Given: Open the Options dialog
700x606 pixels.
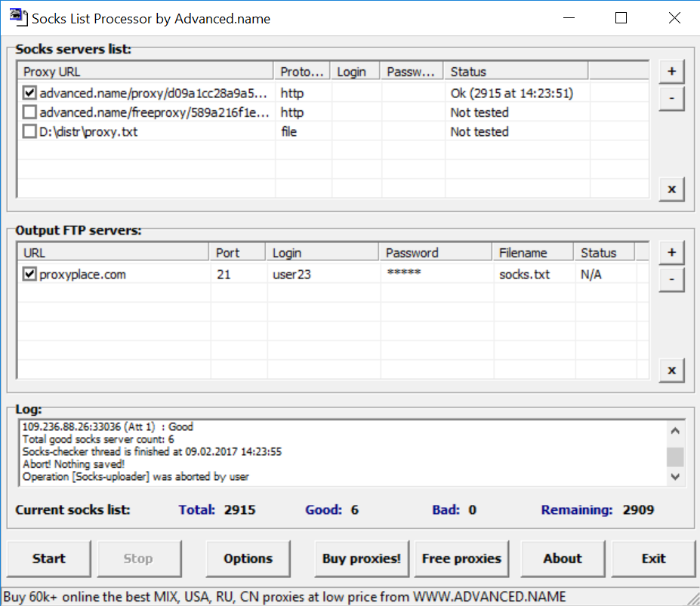Looking at the screenshot, I should pyautogui.click(x=248, y=558).
